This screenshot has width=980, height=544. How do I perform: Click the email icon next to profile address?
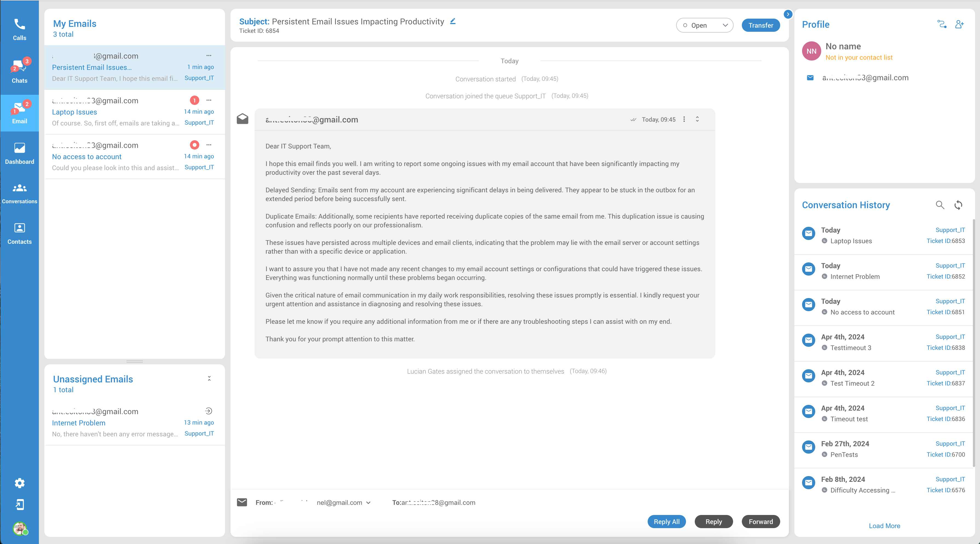coord(810,78)
